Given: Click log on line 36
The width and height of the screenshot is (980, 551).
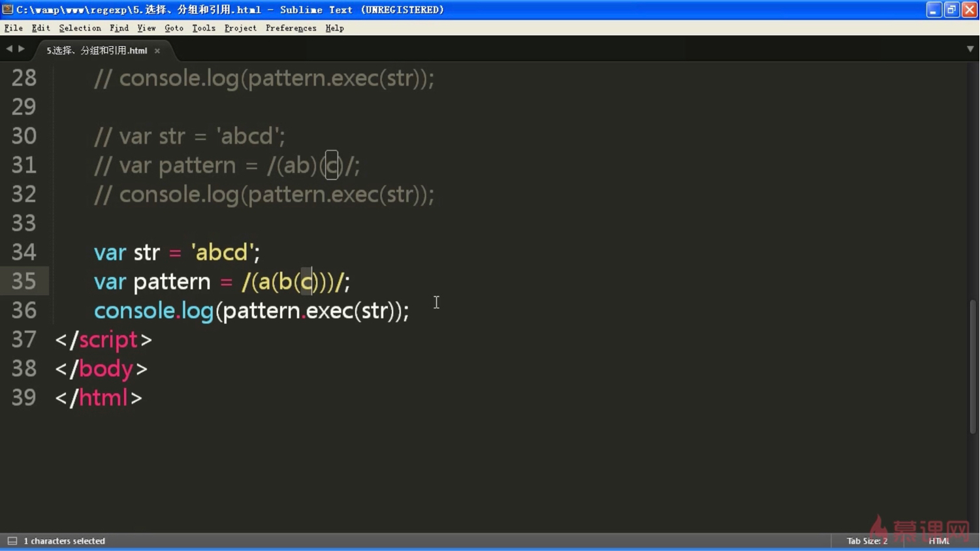Looking at the screenshot, I should point(197,311).
